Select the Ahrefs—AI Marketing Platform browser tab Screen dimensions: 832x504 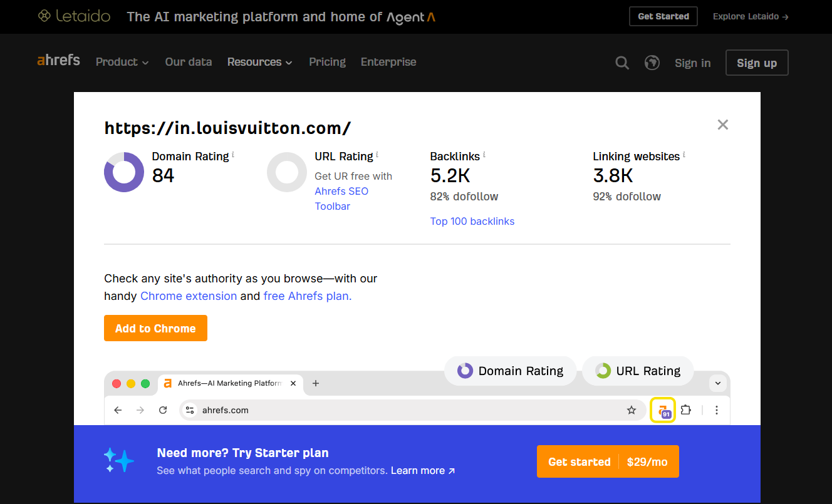[x=231, y=383]
